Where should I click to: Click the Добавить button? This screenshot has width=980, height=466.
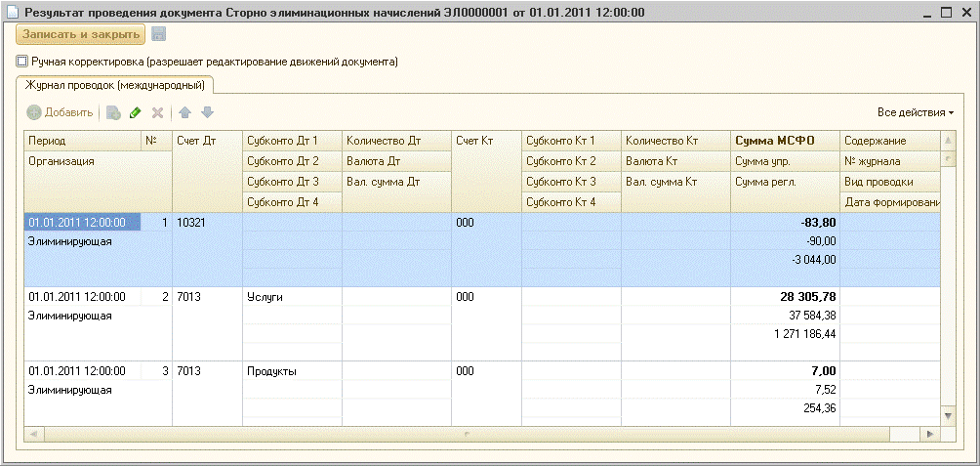tap(61, 113)
